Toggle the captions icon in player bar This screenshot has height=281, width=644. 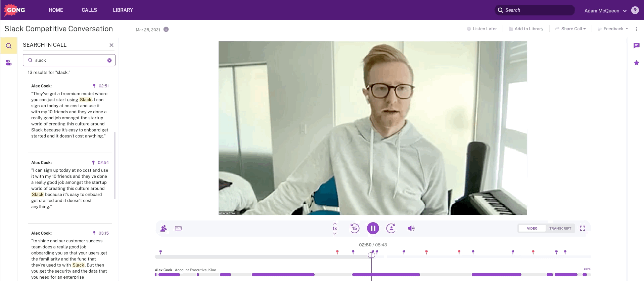tap(178, 229)
